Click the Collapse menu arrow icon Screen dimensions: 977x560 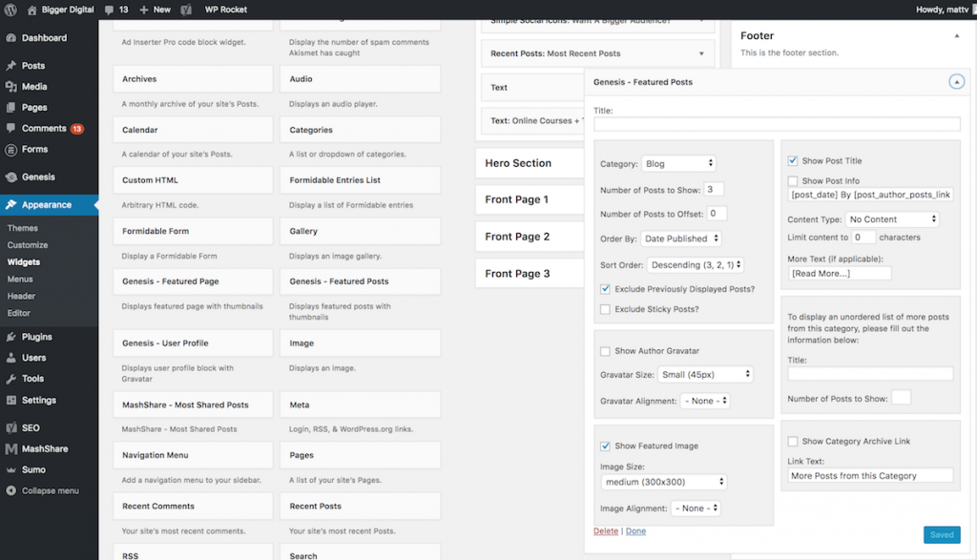click(x=11, y=491)
